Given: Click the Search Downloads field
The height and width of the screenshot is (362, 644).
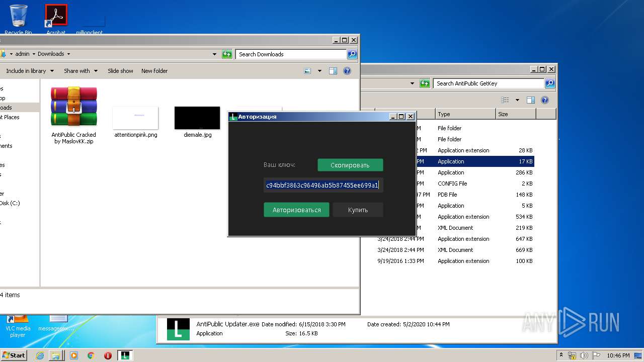Looking at the screenshot, I should 291,54.
